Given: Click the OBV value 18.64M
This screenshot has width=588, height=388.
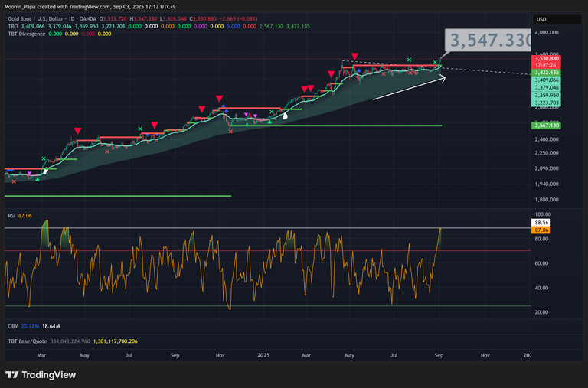Looking at the screenshot, I should pyautogui.click(x=51, y=326).
